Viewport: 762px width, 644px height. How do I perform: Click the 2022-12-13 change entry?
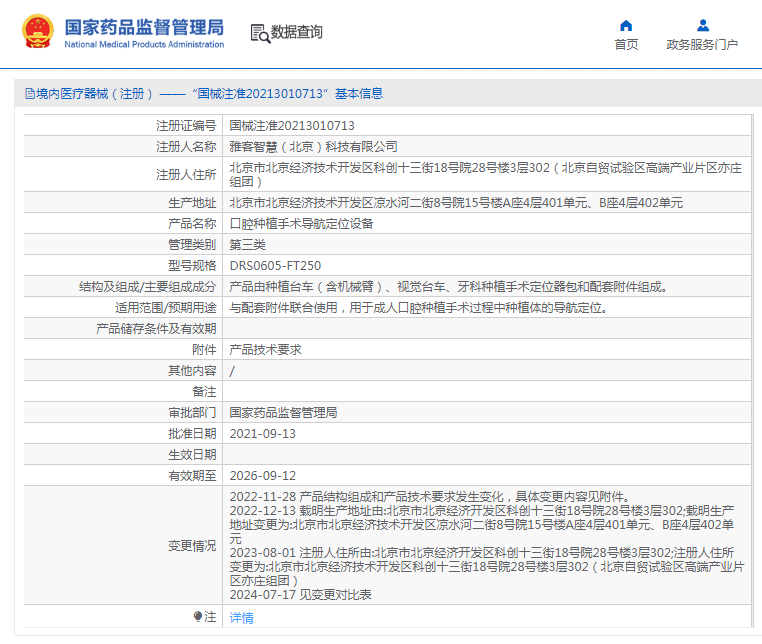(x=482, y=525)
